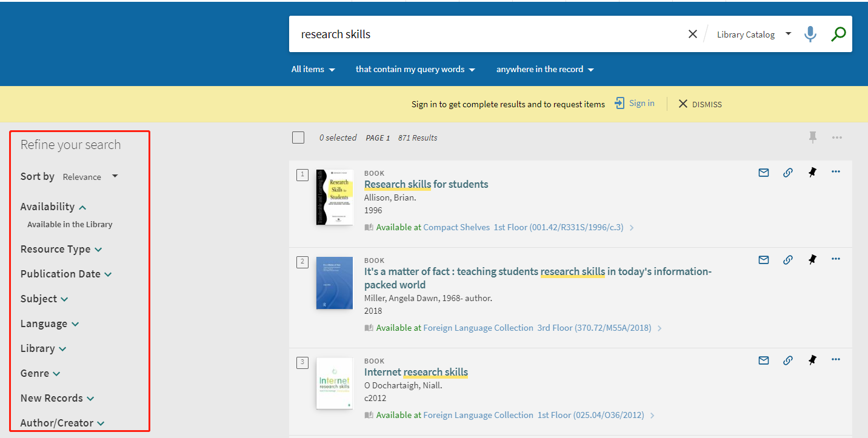This screenshot has height=438, width=868.
Task: Email the 'Research skills for students' record
Action: (x=764, y=173)
